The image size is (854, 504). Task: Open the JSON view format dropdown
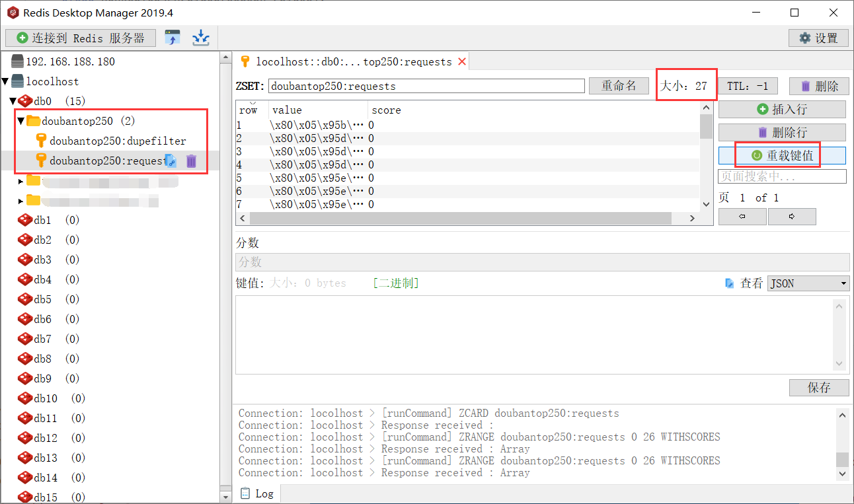click(808, 283)
